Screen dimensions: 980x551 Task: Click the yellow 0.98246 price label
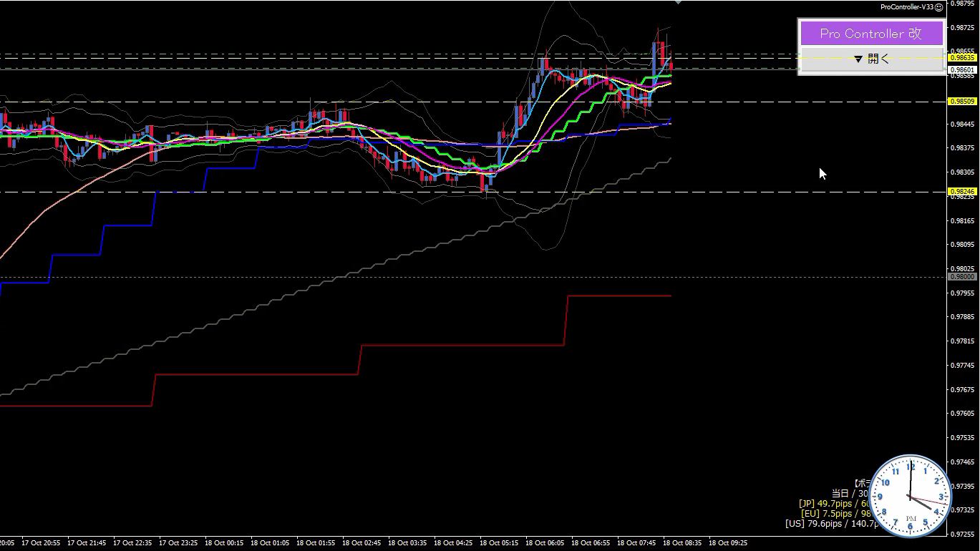pos(962,192)
